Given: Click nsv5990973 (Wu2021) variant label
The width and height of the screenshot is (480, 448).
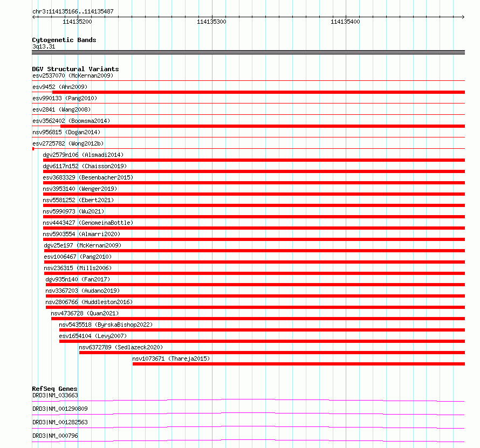Looking at the screenshot, I should [x=73, y=211].
